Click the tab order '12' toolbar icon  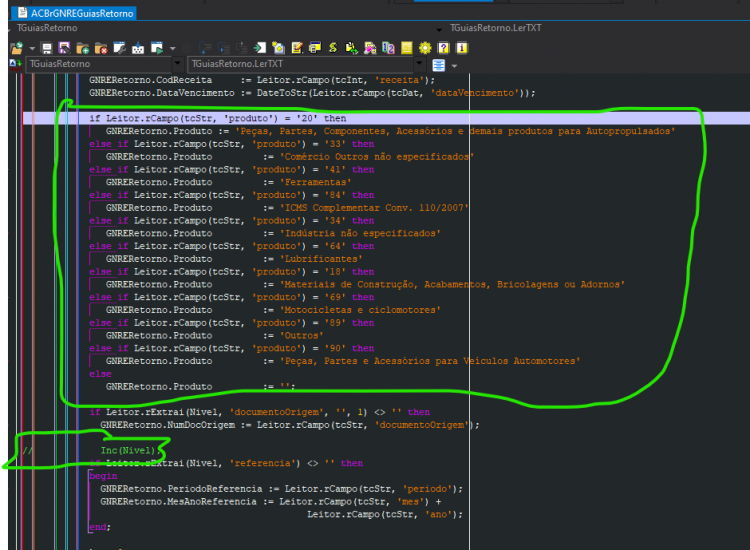[388, 48]
